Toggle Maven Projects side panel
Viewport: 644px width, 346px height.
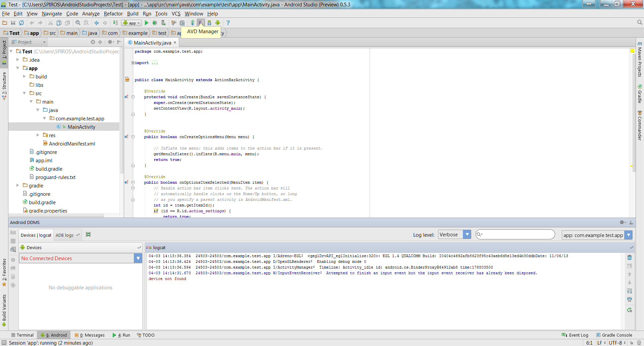coord(640,59)
